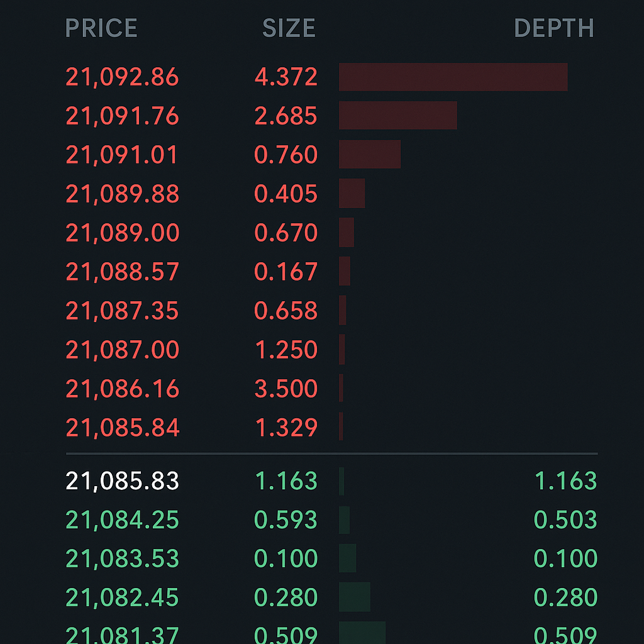Select the ask price 21,088.57

tap(122, 272)
